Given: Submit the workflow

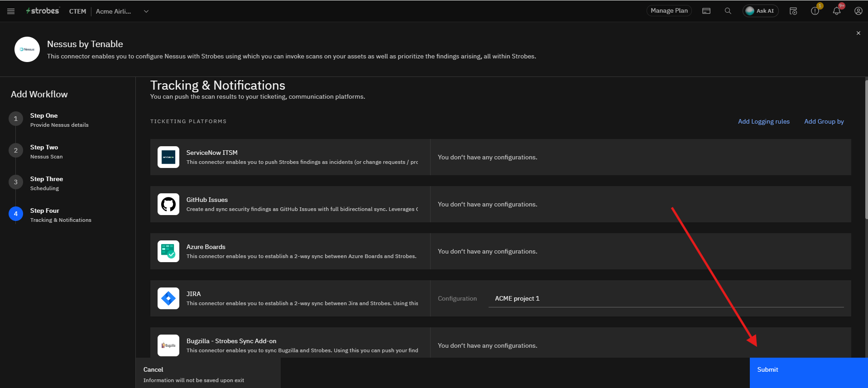Looking at the screenshot, I should point(809,373).
